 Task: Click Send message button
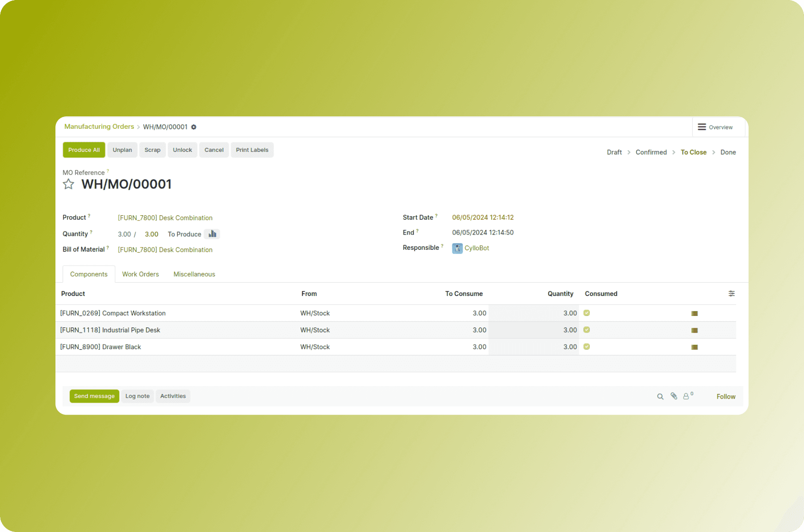(94, 396)
